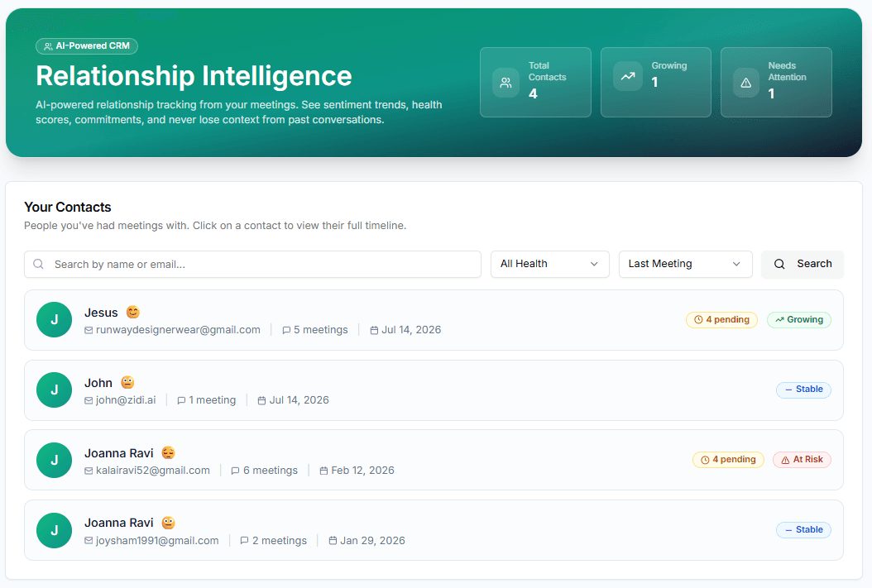Click envelope icon before kalairavi52@gmail.com

click(89, 471)
